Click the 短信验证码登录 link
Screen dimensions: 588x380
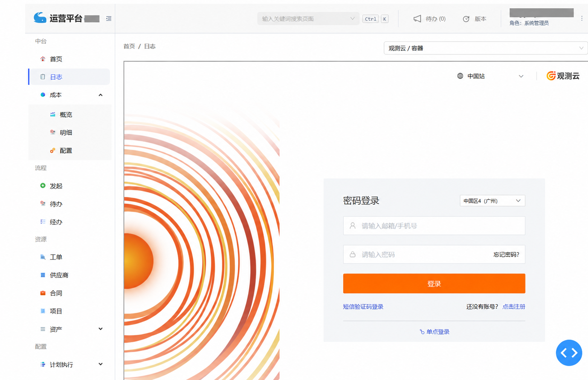click(363, 306)
